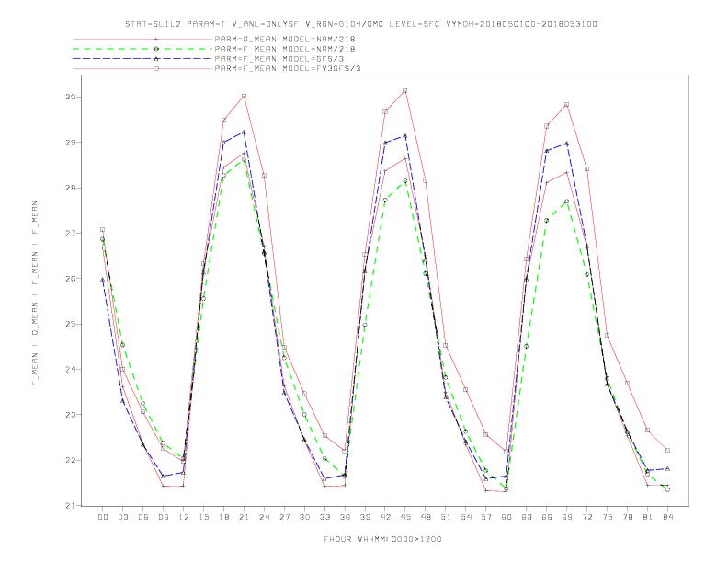Select legend entry PARM=F_MEAN MODEL=GFS/3
This screenshot has width=728, height=563.
click(x=279, y=59)
